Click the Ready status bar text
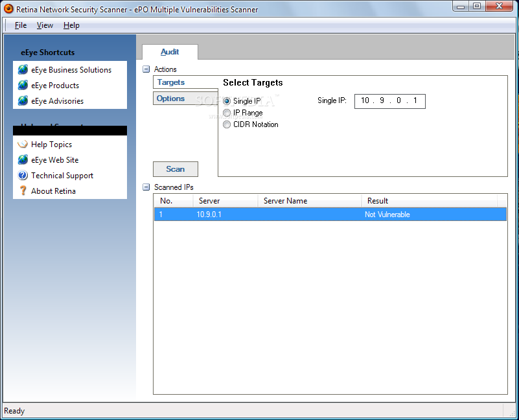The image size is (519, 420). (x=14, y=411)
